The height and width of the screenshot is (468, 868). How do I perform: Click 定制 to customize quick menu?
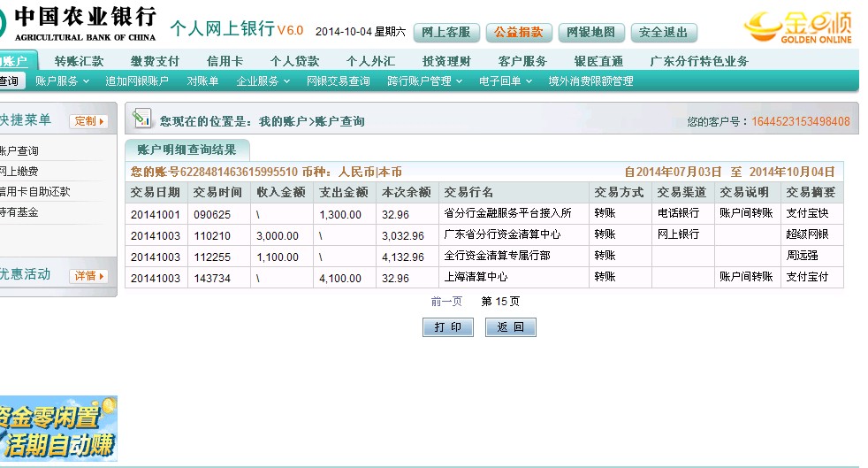click(x=88, y=121)
